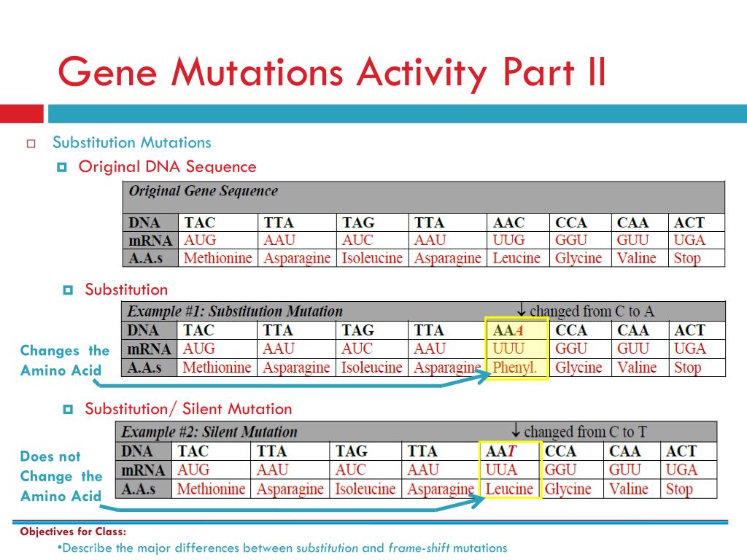
Task: Click Glycine in the Example #2 table
Action: [568, 489]
